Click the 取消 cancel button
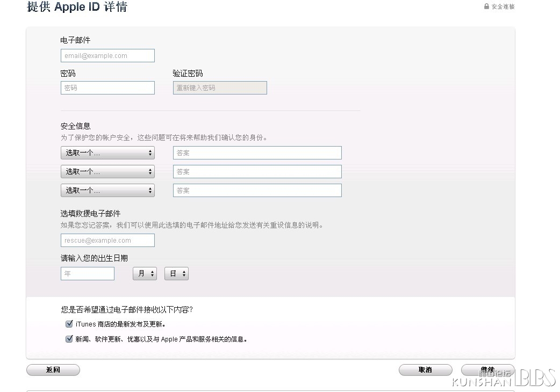This screenshot has height=392, width=560. [x=425, y=370]
